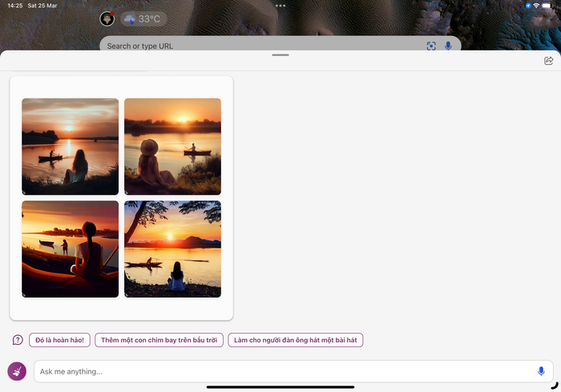Tap the "Sat 25 Mar" date text
The height and width of the screenshot is (392, 561).
(42, 6)
